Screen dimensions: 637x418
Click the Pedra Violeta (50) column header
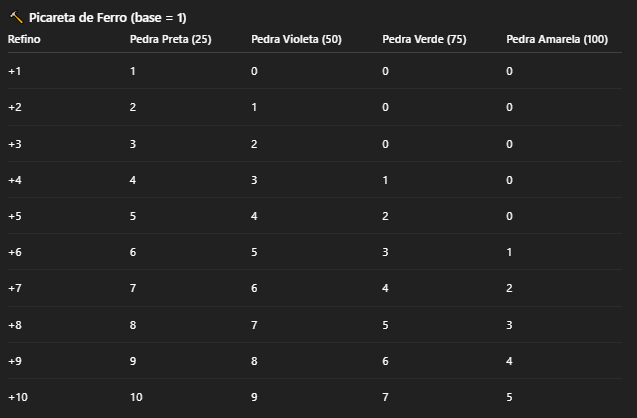(296, 39)
